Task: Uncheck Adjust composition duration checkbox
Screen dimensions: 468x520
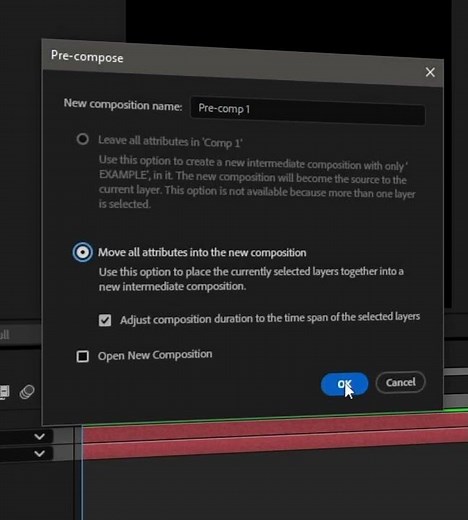Action: (x=105, y=320)
